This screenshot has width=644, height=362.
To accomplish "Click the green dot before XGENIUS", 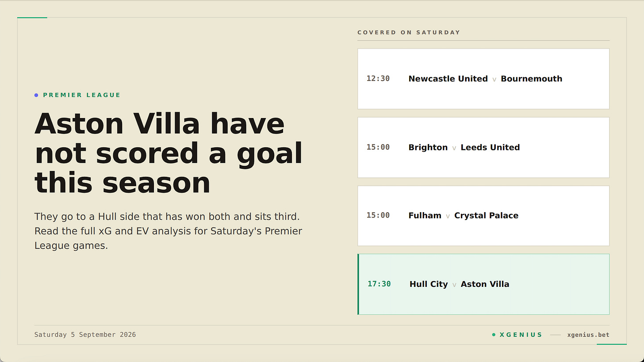I will pos(494,335).
